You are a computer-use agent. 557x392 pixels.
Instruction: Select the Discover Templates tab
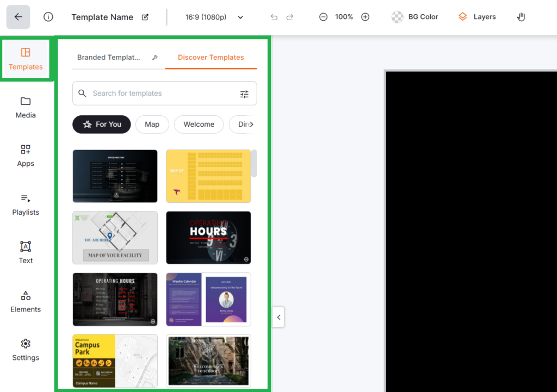211,58
